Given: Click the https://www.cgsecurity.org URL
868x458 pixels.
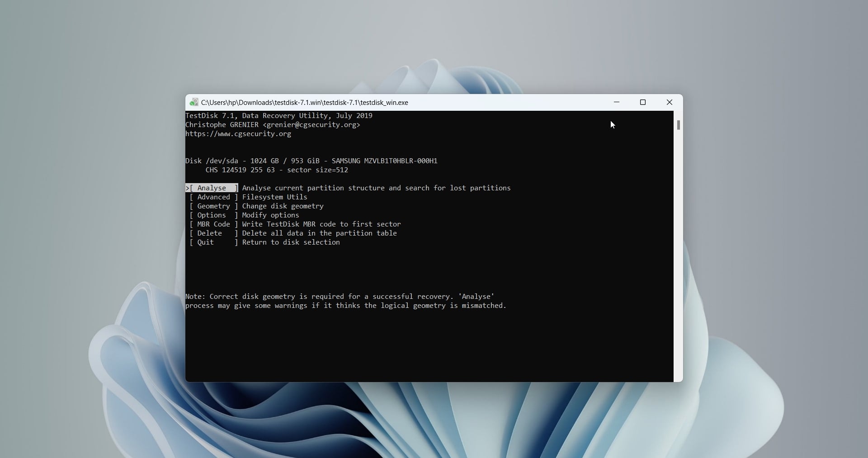Looking at the screenshot, I should [x=238, y=134].
